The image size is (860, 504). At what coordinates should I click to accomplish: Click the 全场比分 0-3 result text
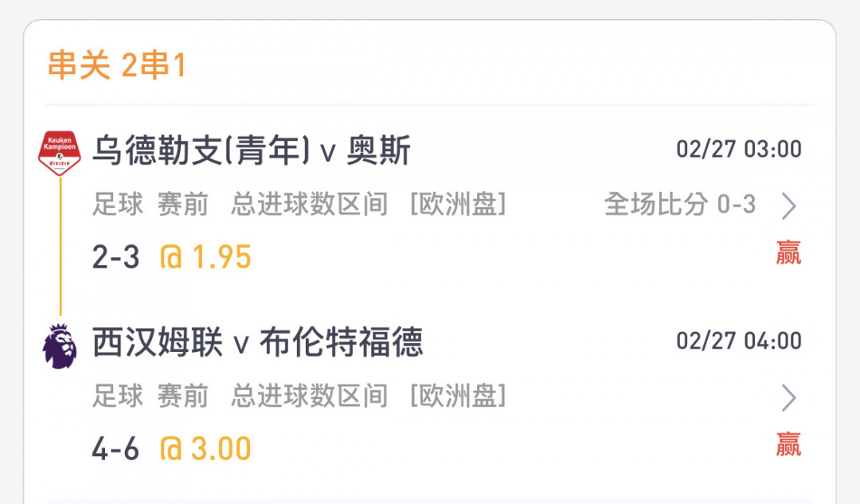coord(680,205)
